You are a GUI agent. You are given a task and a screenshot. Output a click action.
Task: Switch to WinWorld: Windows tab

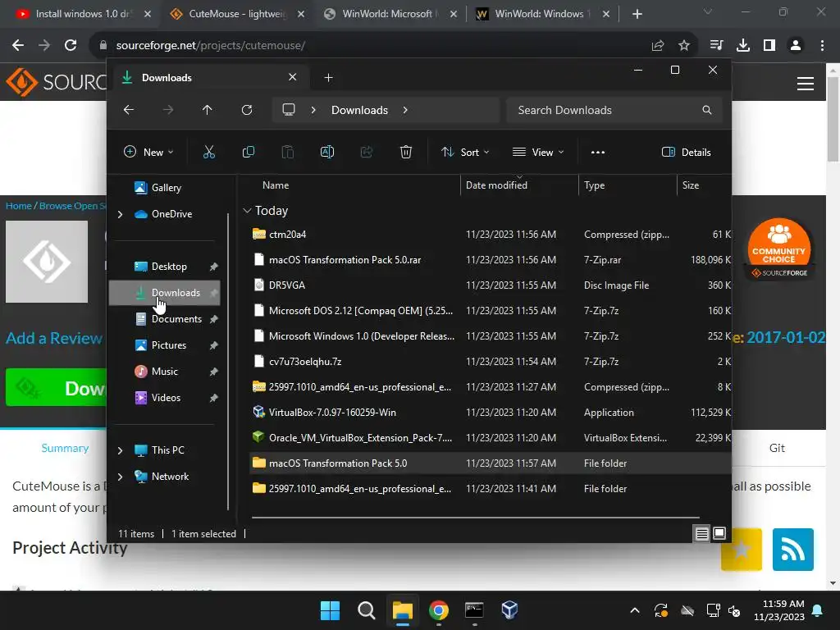[x=542, y=14]
